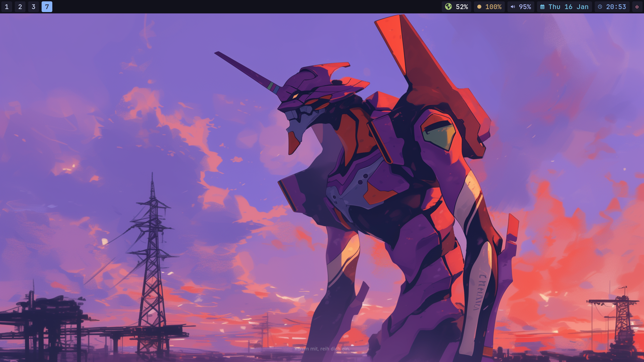This screenshot has height=362, width=644.
Task: Go to workspace 3
Action: (x=34, y=7)
